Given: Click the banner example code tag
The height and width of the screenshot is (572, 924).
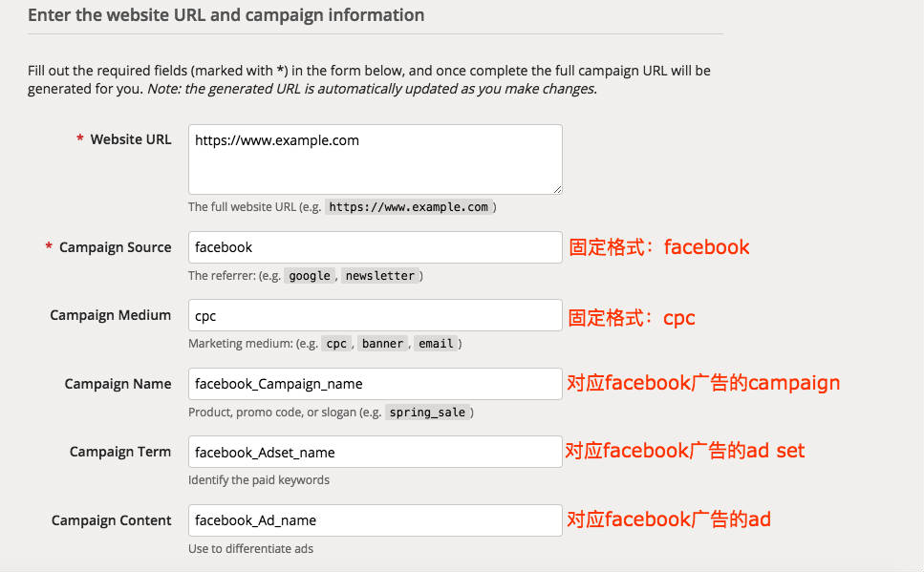Looking at the screenshot, I should pos(382,344).
